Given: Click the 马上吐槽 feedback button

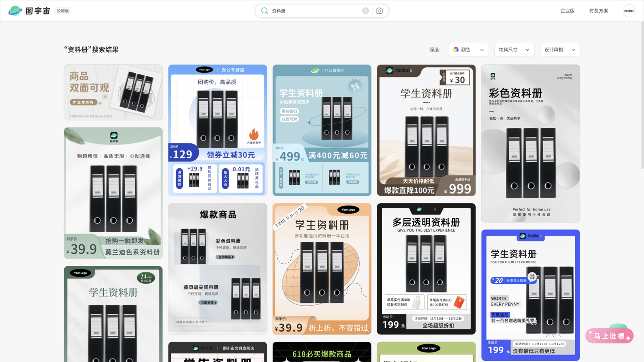Looking at the screenshot, I should tap(609, 336).
